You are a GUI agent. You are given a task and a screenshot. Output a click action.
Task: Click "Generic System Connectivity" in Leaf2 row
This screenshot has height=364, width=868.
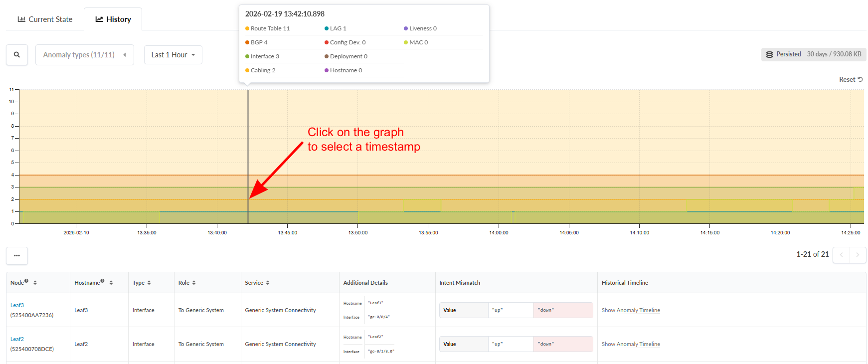(280, 344)
